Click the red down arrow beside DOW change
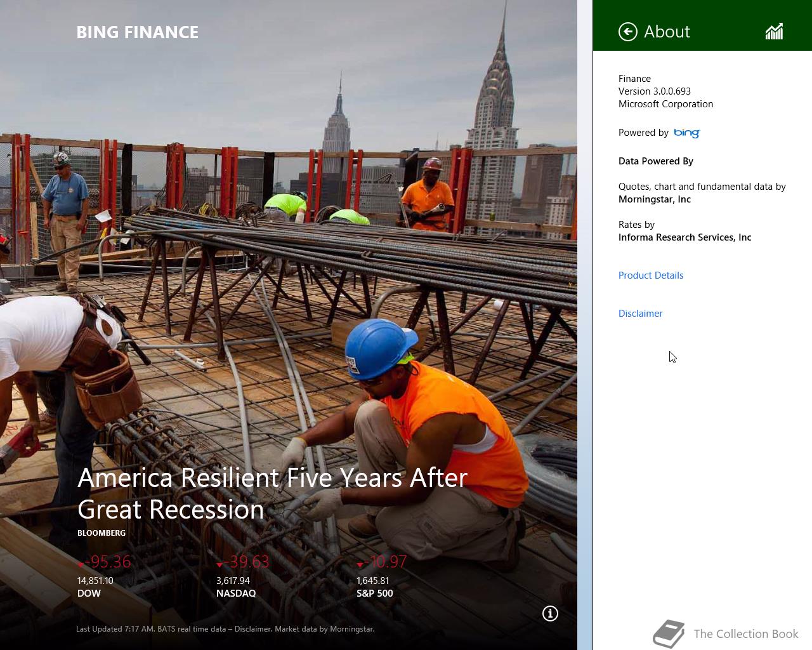The height and width of the screenshot is (650, 812). 81,564
